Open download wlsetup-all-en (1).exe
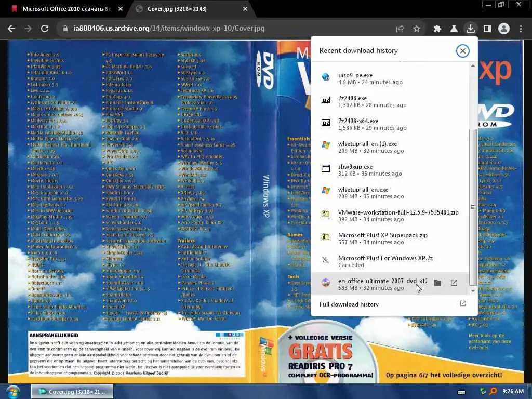 389,147
